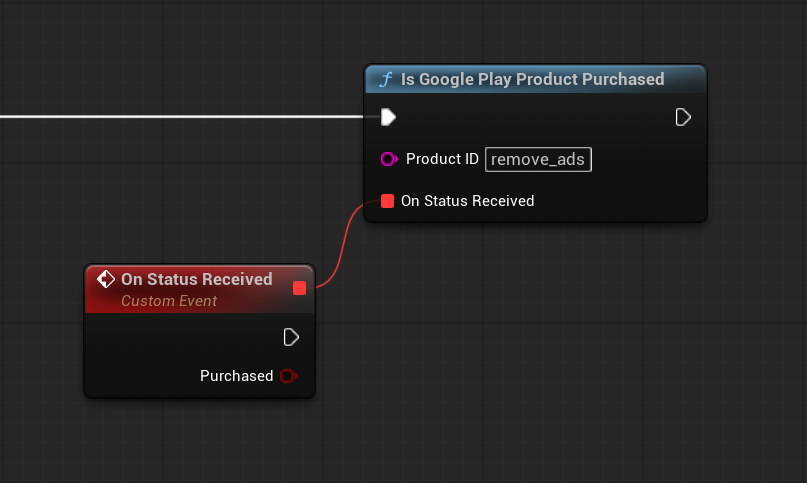
Task: Select the Is Google Play Product Purchased node title
Action: click(532, 79)
